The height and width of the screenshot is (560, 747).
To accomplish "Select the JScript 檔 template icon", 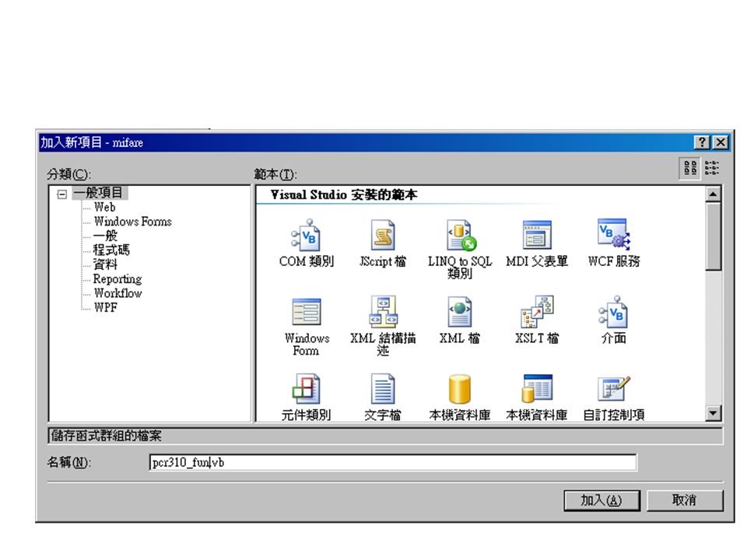I will click(383, 235).
